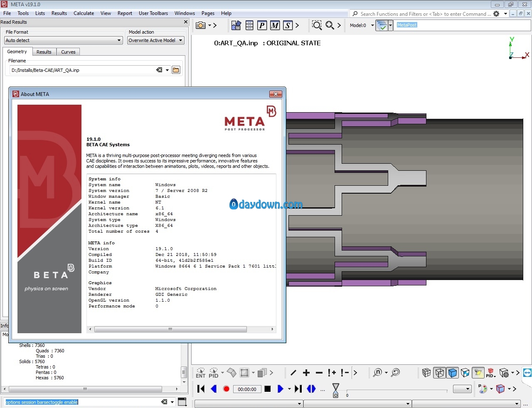Stop the animation

point(268,389)
